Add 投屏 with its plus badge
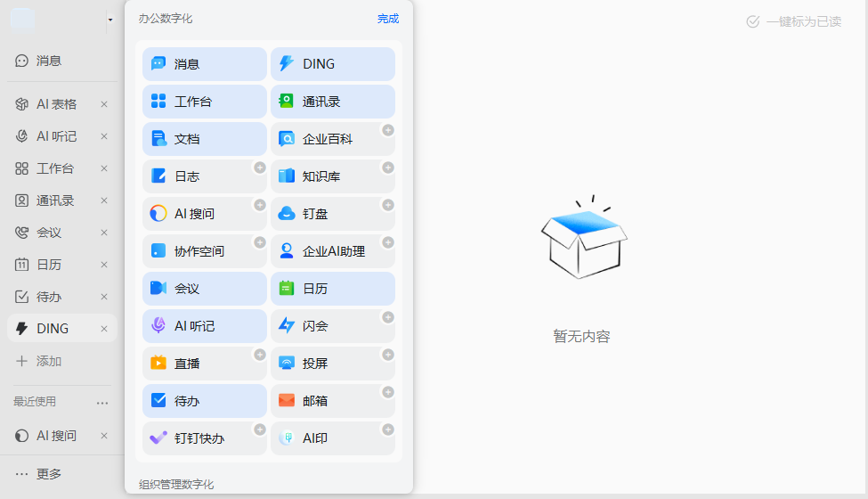The image size is (868, 499). 388,355
